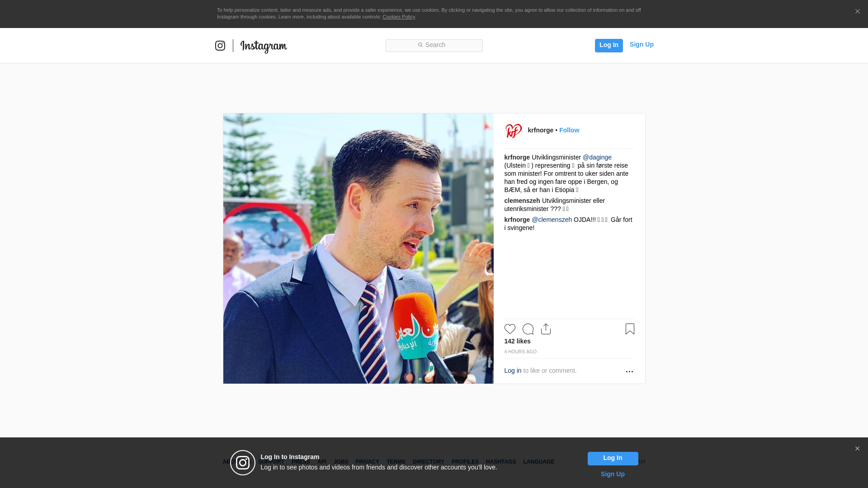The height and width of the screenshot is (488, 868).
Task: Click Log in to like or comment
Action: click(x=513, y=371)
